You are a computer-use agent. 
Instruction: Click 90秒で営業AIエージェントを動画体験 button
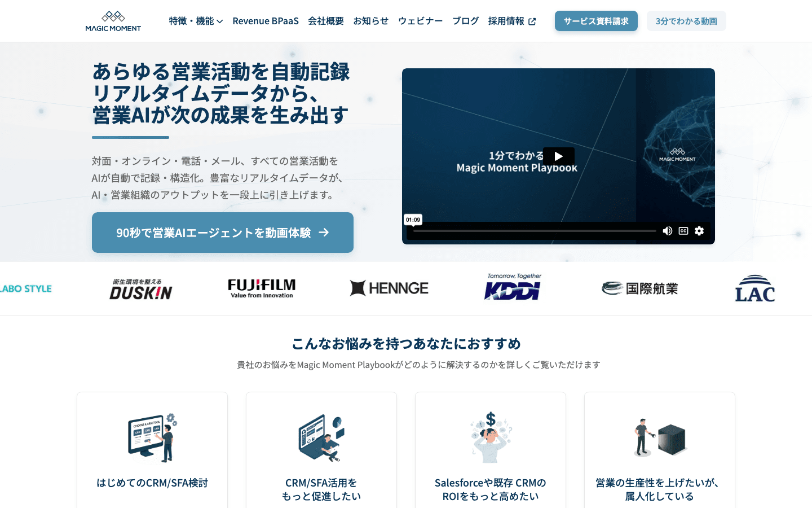coord(223,233)
